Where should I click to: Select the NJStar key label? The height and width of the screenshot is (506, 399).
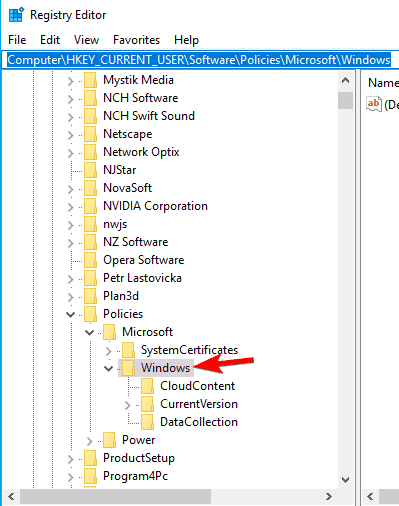tap(120, 170)
